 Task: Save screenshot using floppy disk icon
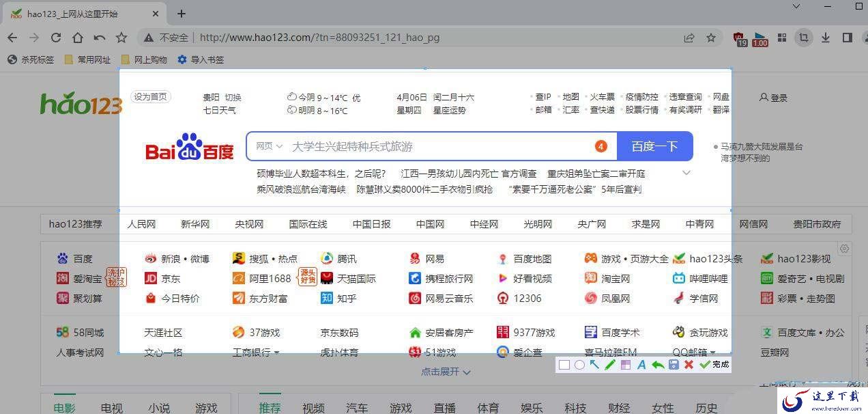(x=674, y=365)
